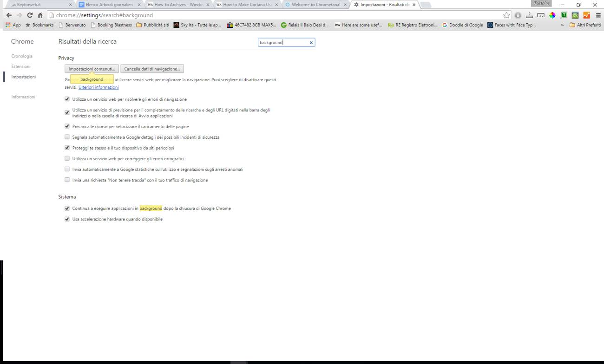Open the 'Pubblicità siti' bookmark folder
Viewport: 604px width, 364px height.
coord(152,25)
